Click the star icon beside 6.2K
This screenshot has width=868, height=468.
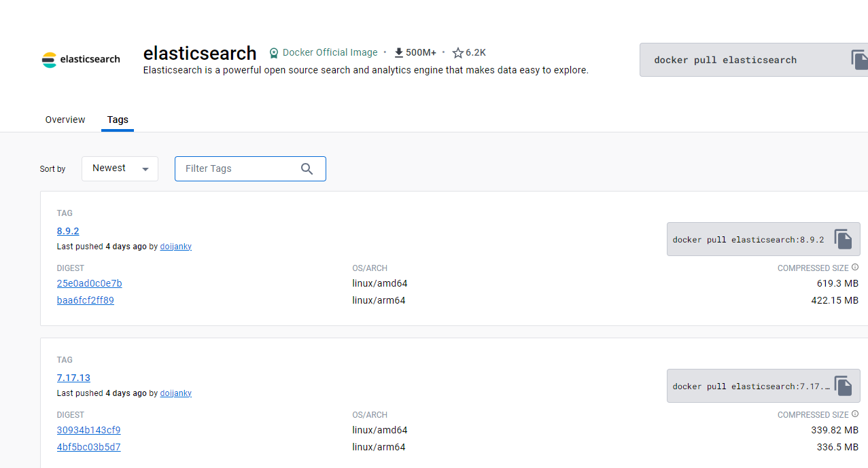[458, 52]
